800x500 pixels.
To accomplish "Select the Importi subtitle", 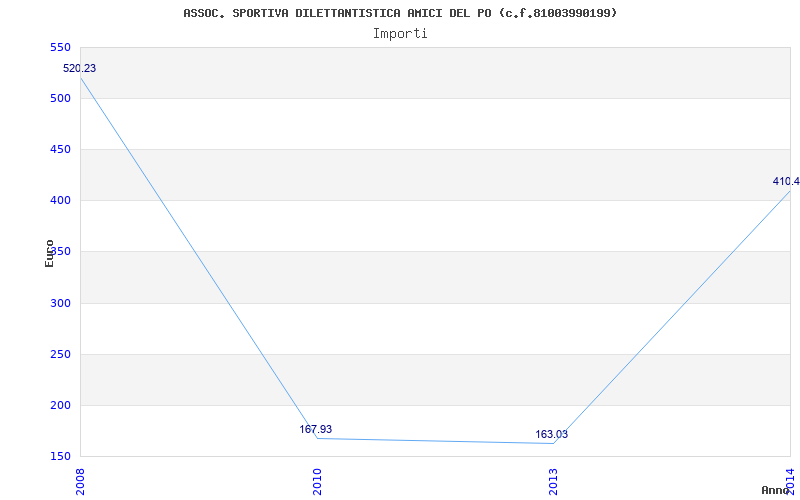I will pyautogui.click(x=400, y=34).
